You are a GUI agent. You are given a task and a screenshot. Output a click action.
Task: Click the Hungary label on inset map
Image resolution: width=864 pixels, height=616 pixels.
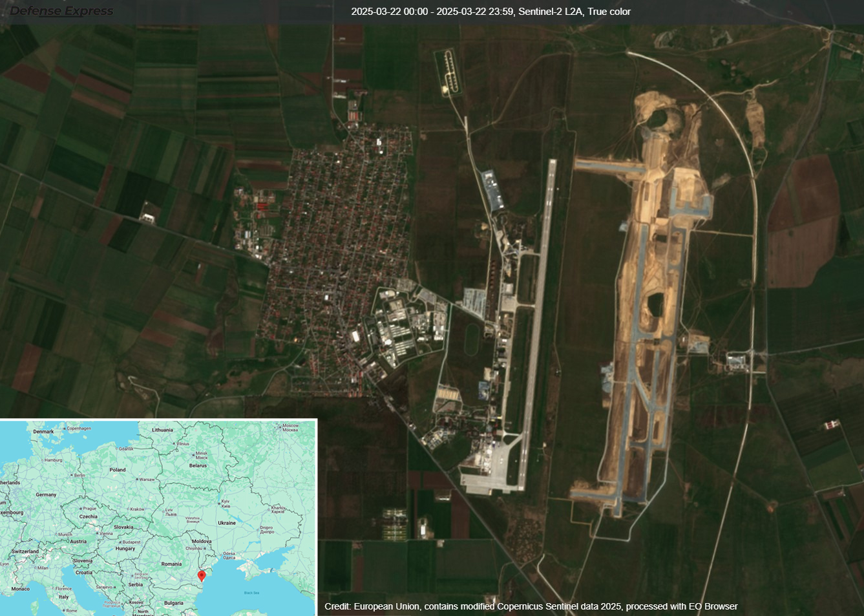coord(125,548)
